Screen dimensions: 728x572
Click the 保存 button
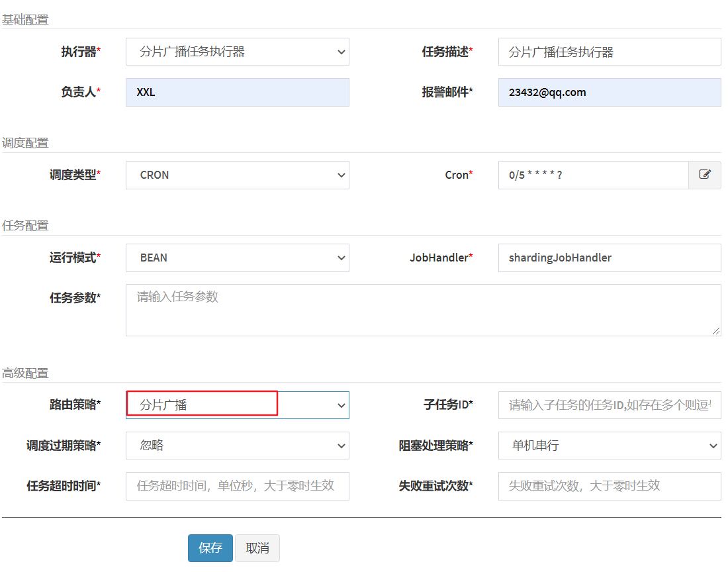point(210,548)
